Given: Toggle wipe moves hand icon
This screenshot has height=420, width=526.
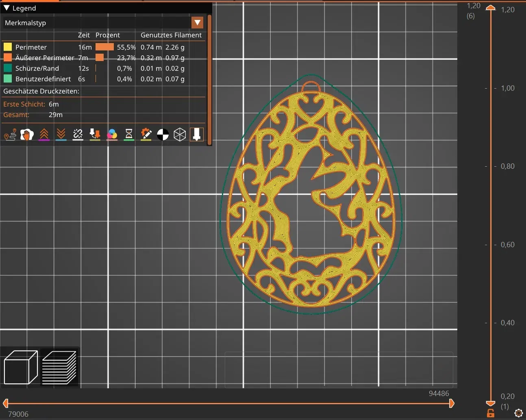Looking at the screenshot, I should [27, 135].
